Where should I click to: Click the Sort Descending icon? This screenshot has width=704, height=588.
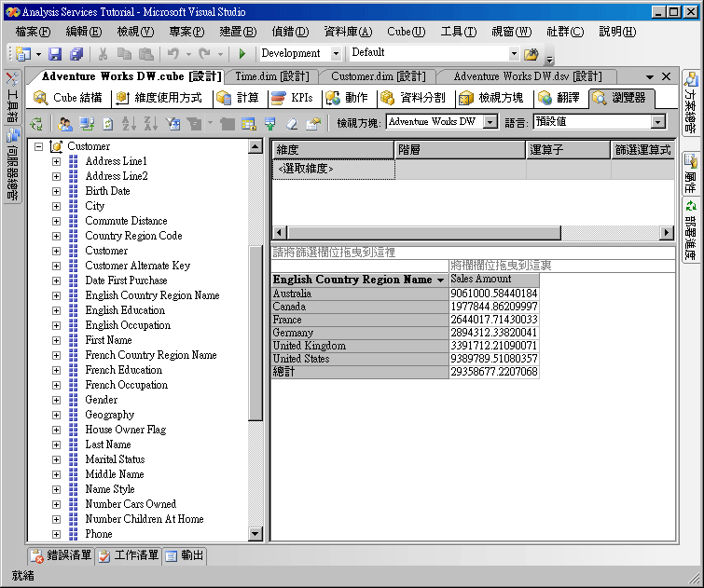pyautogui.click(x=150, y=123)
